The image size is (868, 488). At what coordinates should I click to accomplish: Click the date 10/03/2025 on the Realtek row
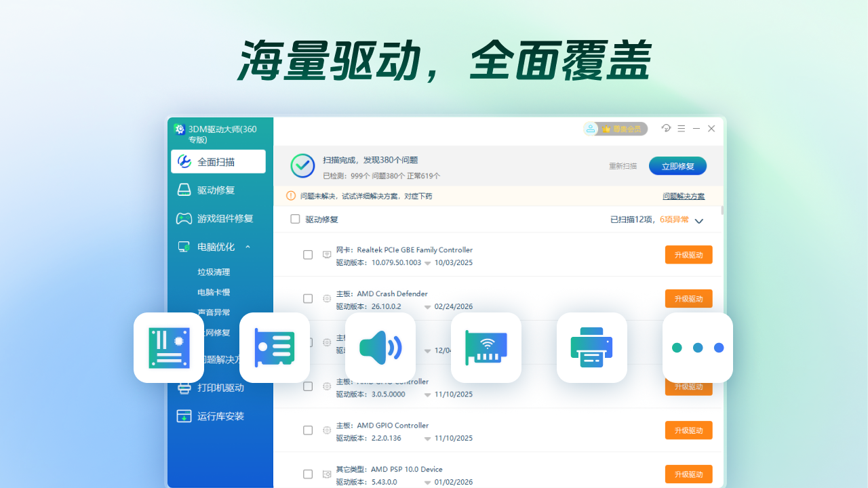(x=454, y=262)
